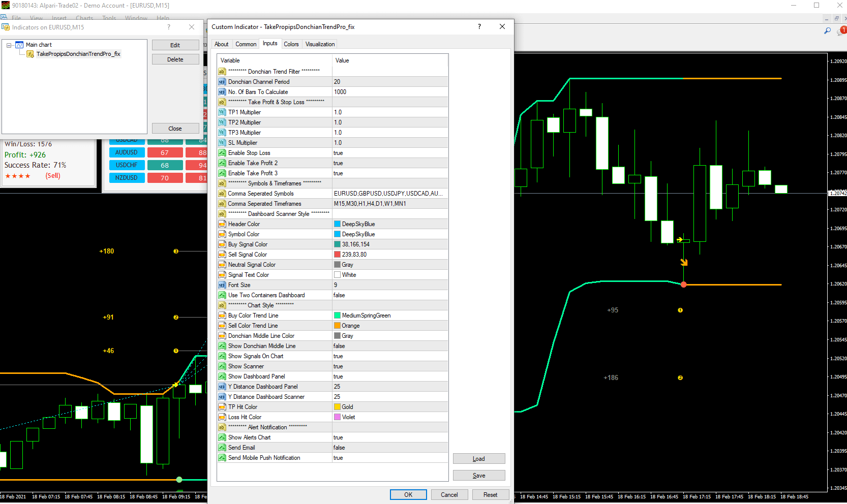Click the SL Multiplier type icon
Viewport: 847px width, 504px height.
(x=222, y=143)
